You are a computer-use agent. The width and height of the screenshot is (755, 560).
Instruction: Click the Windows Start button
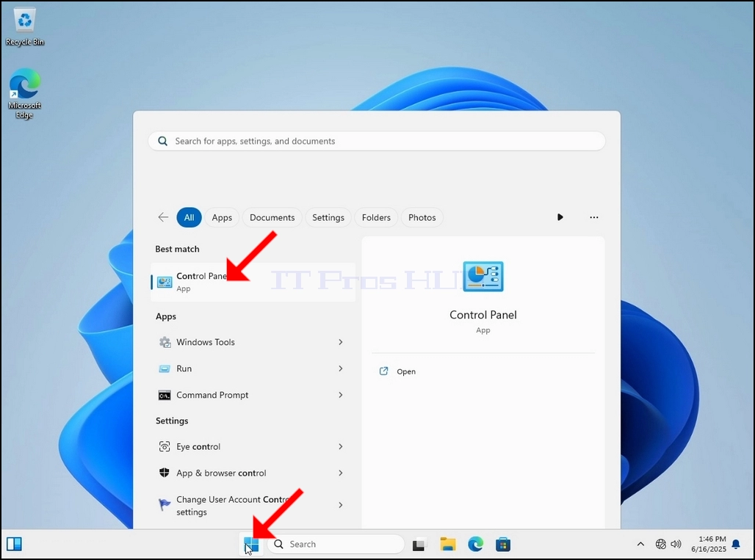251,545
